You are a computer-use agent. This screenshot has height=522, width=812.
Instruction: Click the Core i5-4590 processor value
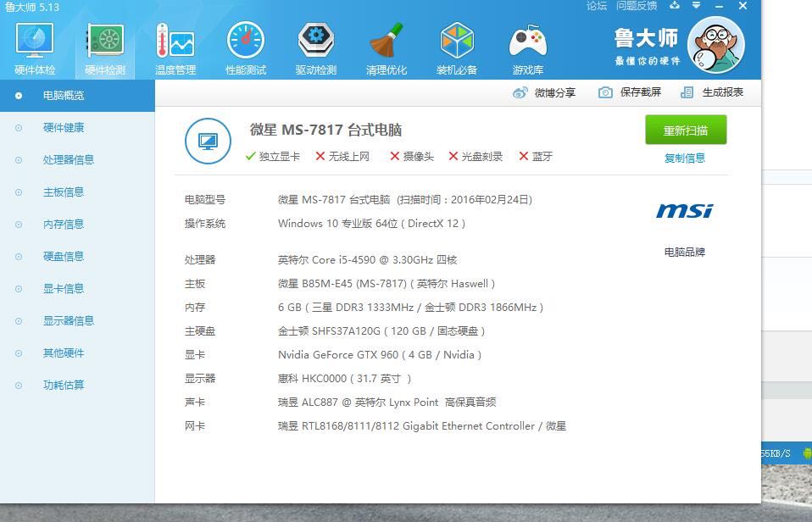tap(367, 260)
